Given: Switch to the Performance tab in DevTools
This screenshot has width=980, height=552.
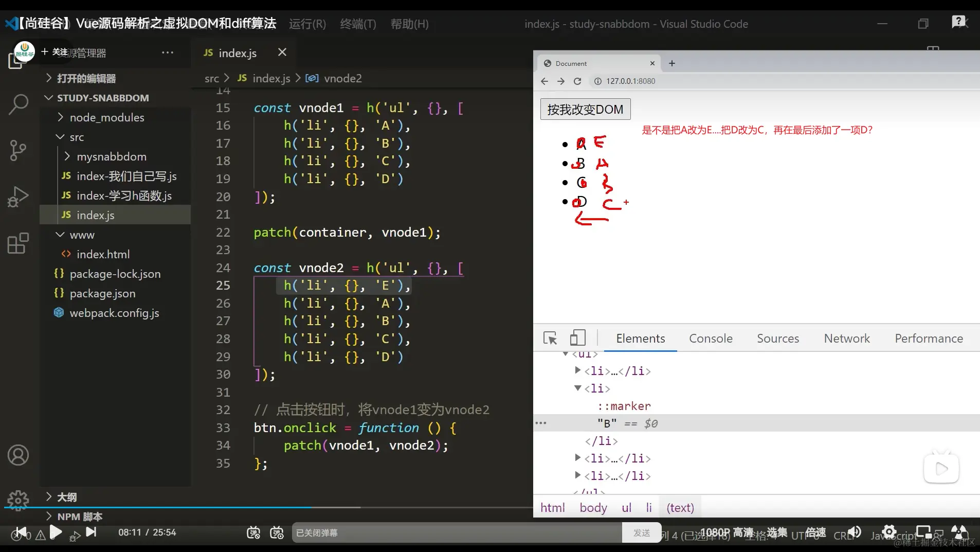Looking at the screenshot, I should (x=929, y=339).
